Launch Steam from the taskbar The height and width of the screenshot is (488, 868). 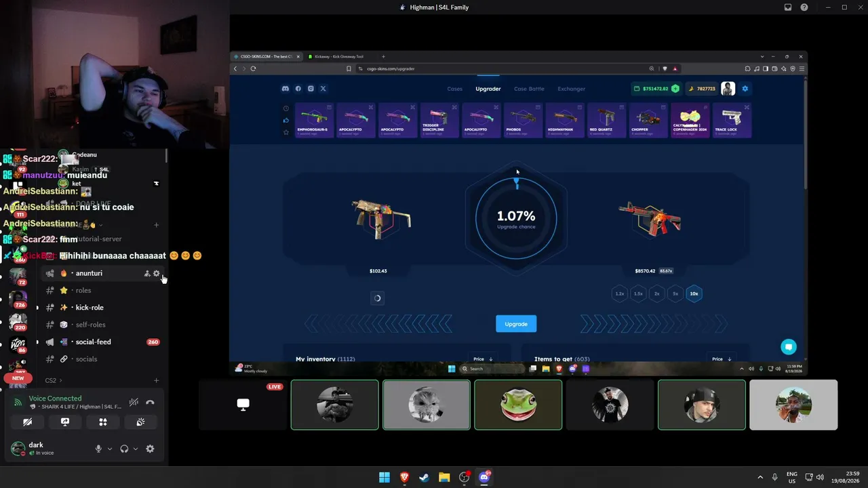(425, 477)
